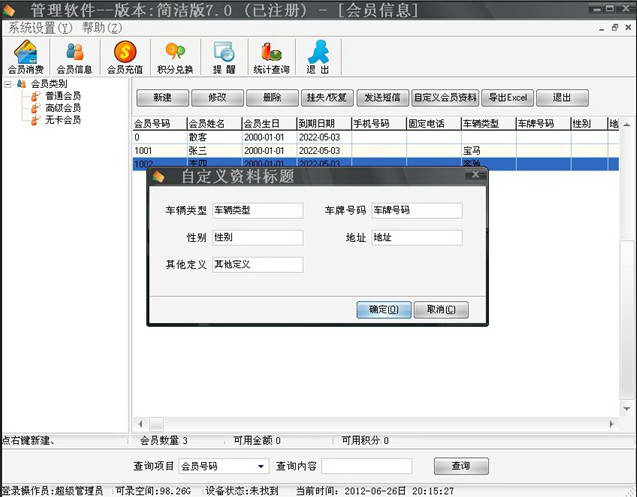Click the 宝马 vehicle type cell
Image resolution: width=637 pixels, height=497 pixels.
(489, 151)
